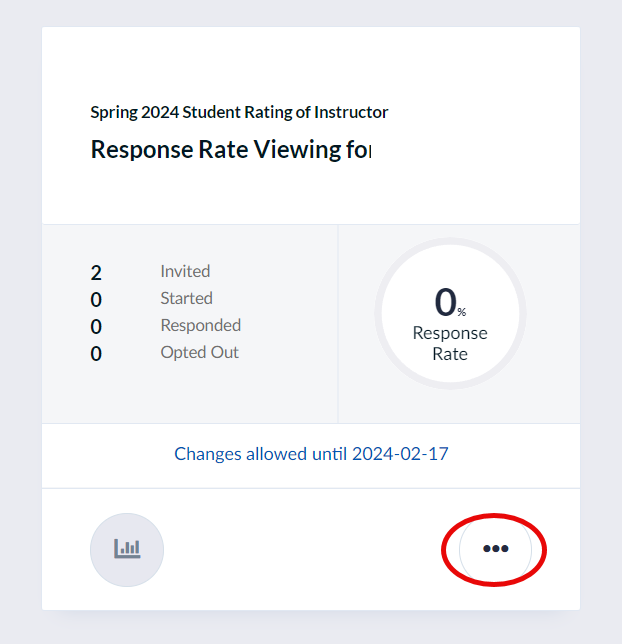Viewport: 622px width, 644px height.
Task: Open the bar chart results icon
Action: point(127,549)
